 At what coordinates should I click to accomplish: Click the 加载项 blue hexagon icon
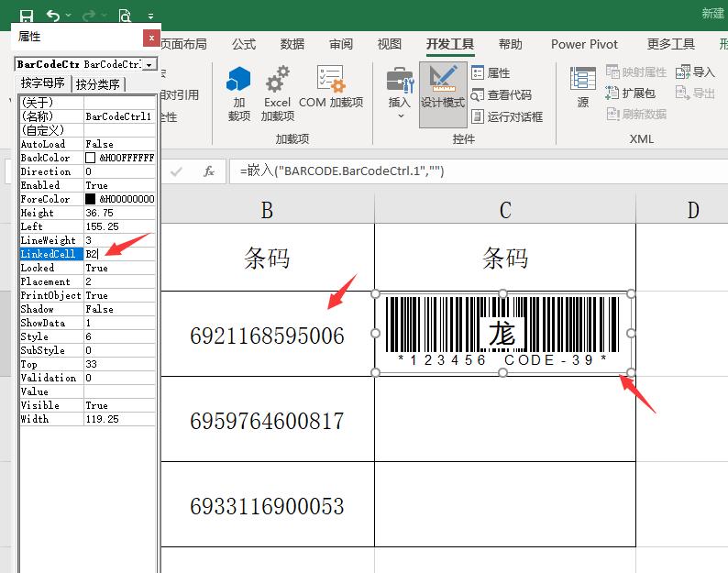coord(238,79)
